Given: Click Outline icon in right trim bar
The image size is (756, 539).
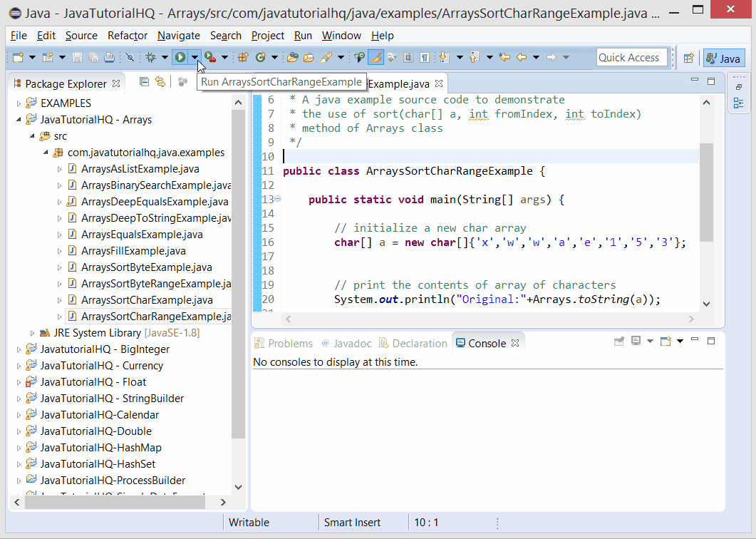Looking at the screenshot, I should (738, 103).
